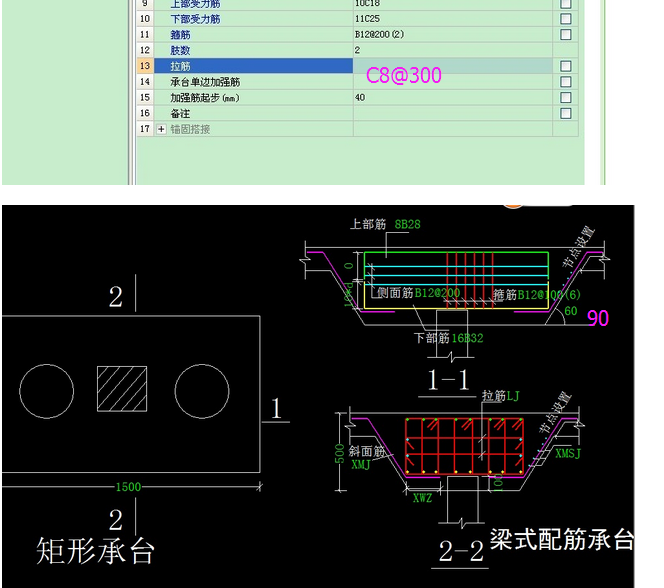Click the 节点设置 label in section 2-2
664x588 pixels.
[x=555, y=413]
